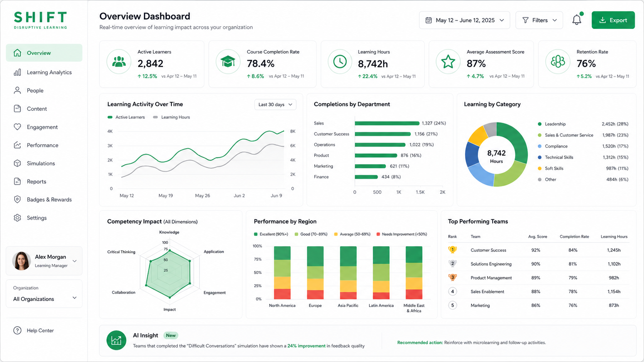Click the Badges & Rewards shield icon
The height and width of the screenshot is (362, 644).
(x=17, y=199)
